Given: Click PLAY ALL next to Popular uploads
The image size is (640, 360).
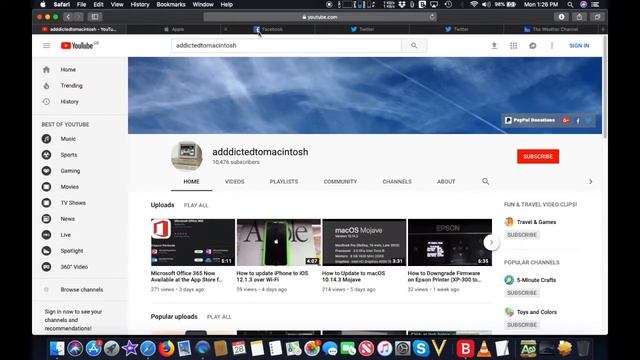Looking at the screenshot, I should [x=219, y=317].
